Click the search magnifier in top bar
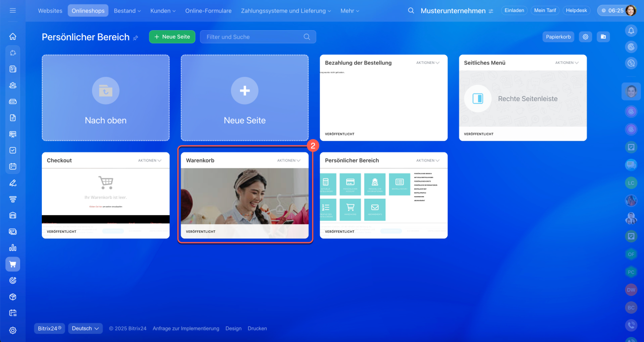644x342 pixels. 411,11
